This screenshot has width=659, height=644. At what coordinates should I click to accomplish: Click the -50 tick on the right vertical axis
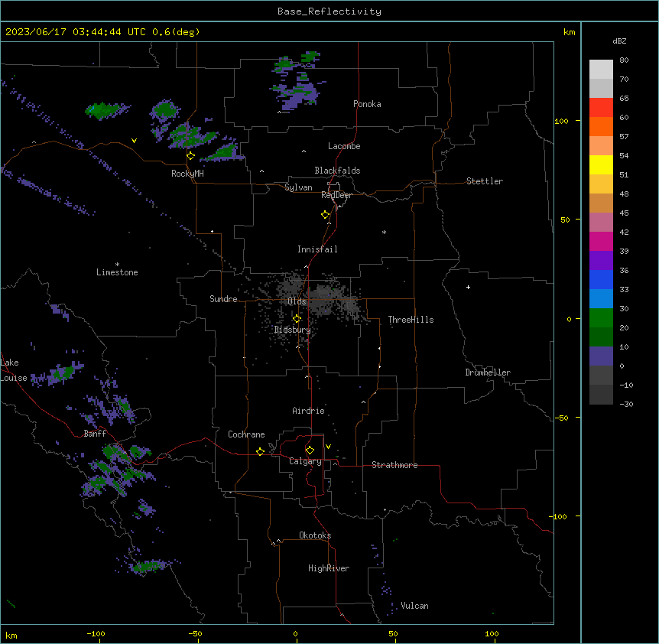[x=561, y=418]
